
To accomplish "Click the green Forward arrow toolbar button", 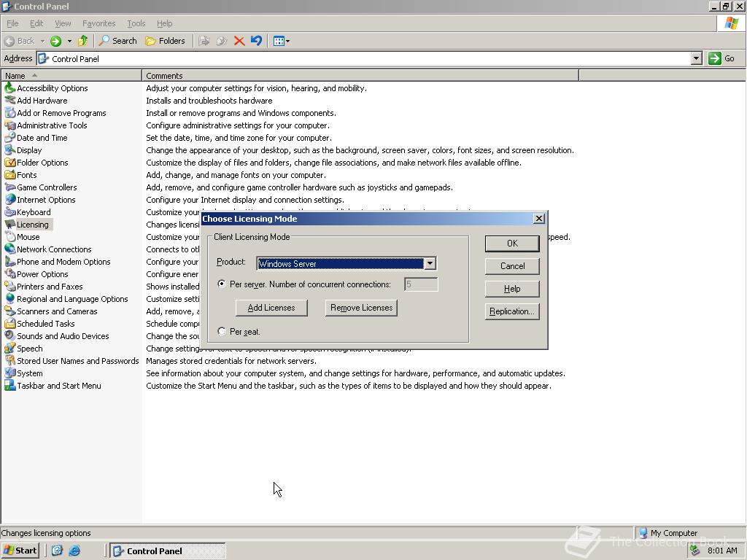I will [55, 41].
